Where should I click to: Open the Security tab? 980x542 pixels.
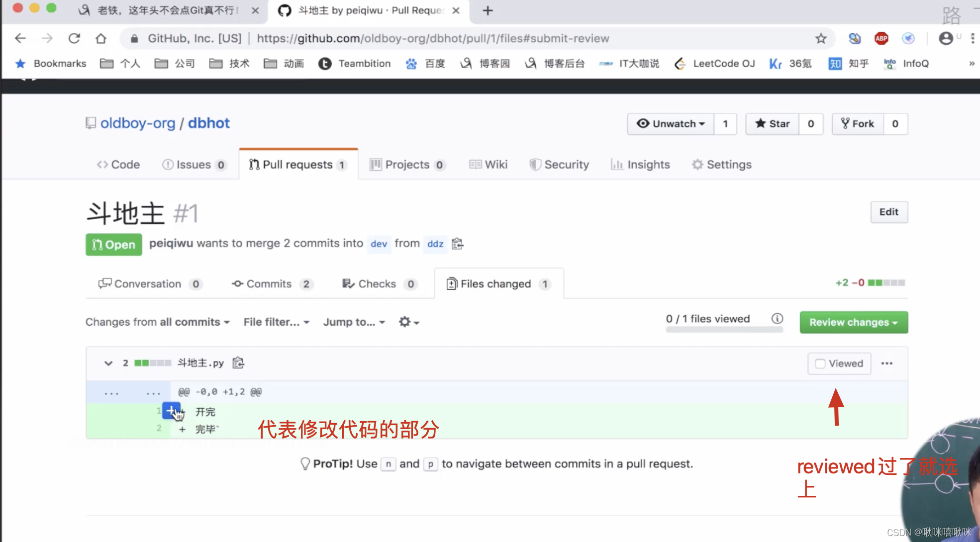pos(559,165)
